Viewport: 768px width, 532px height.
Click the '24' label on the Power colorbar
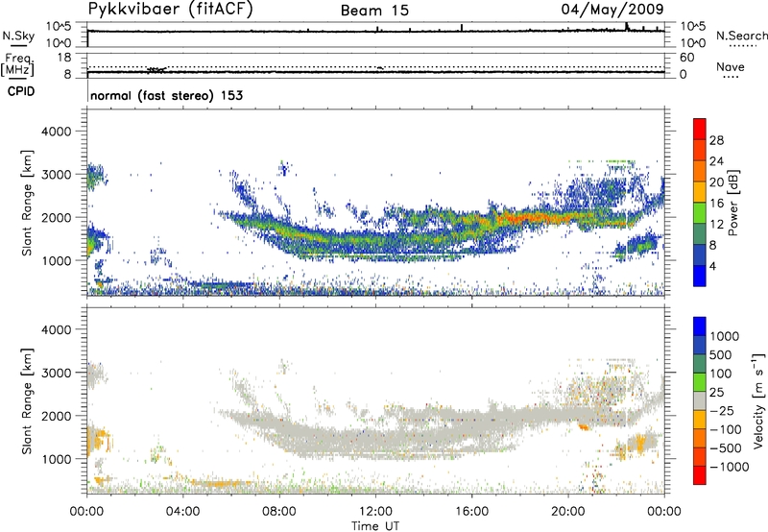click(716, 161)
